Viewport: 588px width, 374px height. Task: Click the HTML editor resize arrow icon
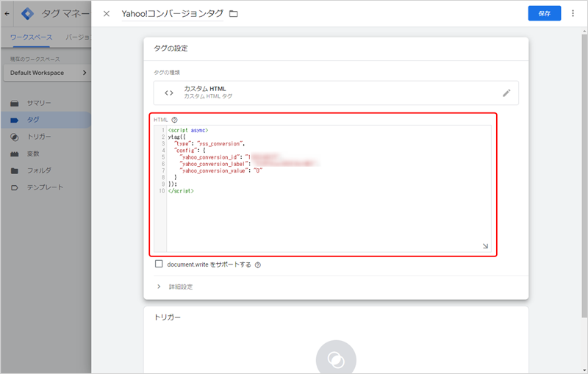485,246
